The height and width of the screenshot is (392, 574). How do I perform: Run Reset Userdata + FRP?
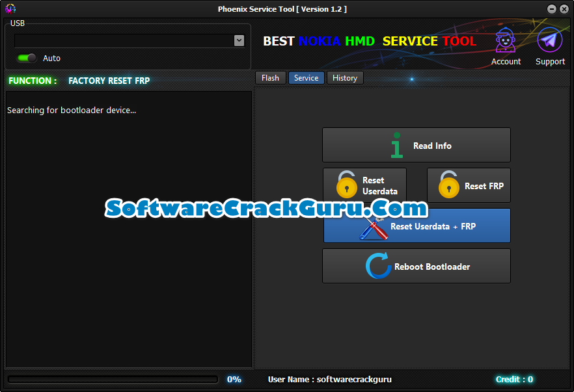417,226
